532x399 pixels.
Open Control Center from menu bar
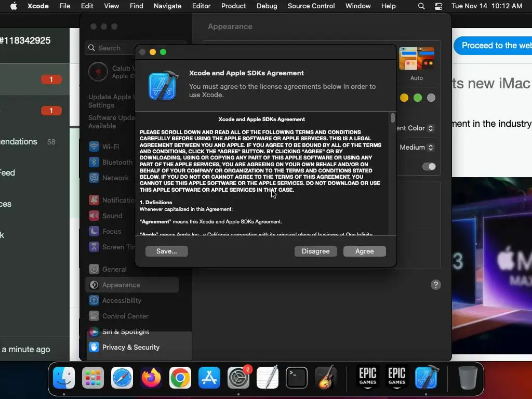pos(438,6)
